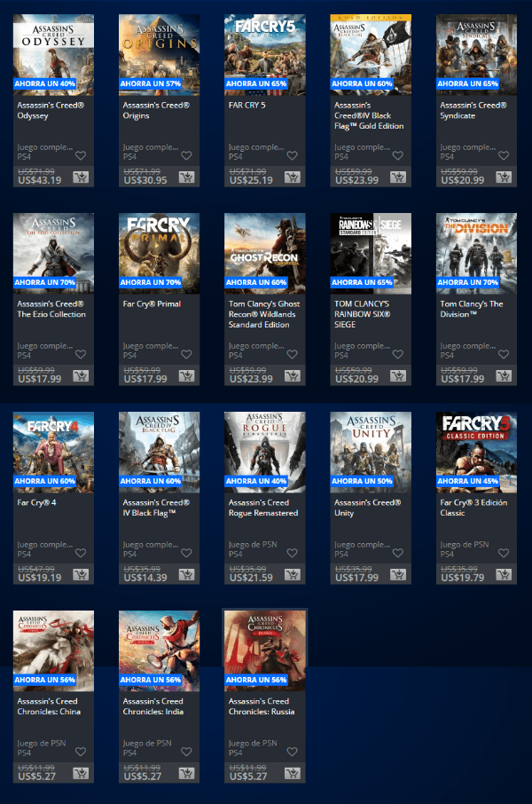
Task: Add Far Cry Primal to cart
Action: [186, 376]
